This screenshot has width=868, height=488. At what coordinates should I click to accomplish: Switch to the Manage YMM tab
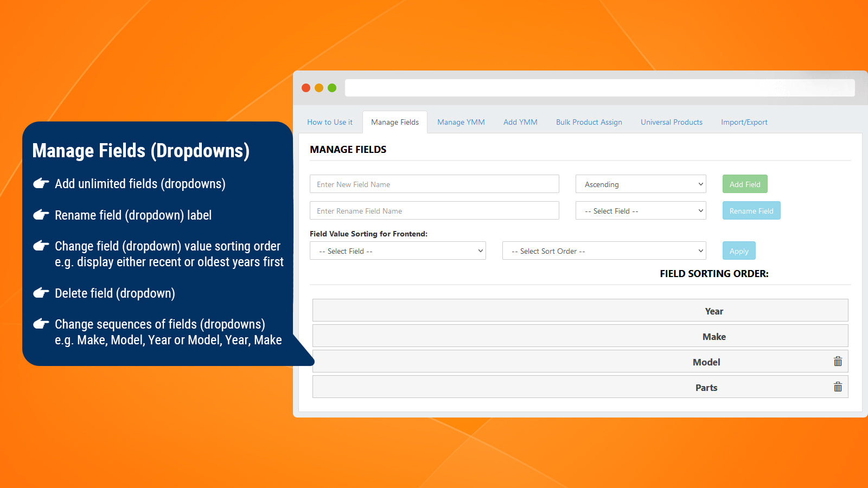click(x=461, y=122)
